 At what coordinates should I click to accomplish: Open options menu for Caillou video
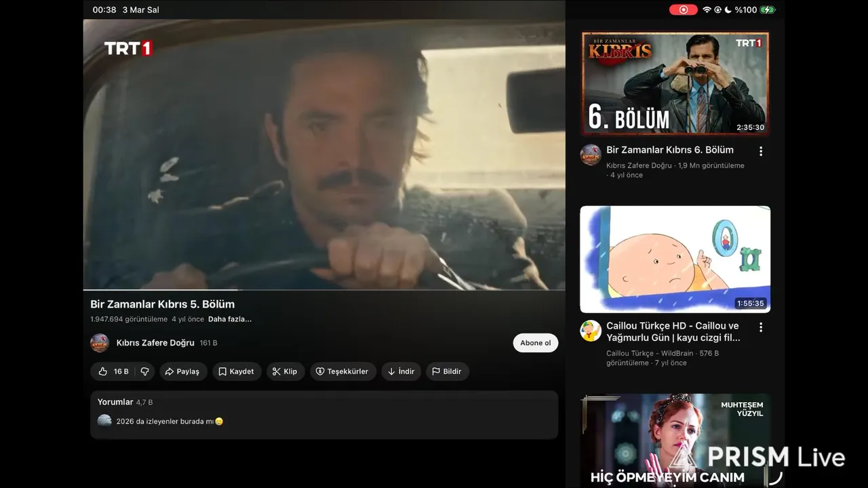(x=761, y=327)
